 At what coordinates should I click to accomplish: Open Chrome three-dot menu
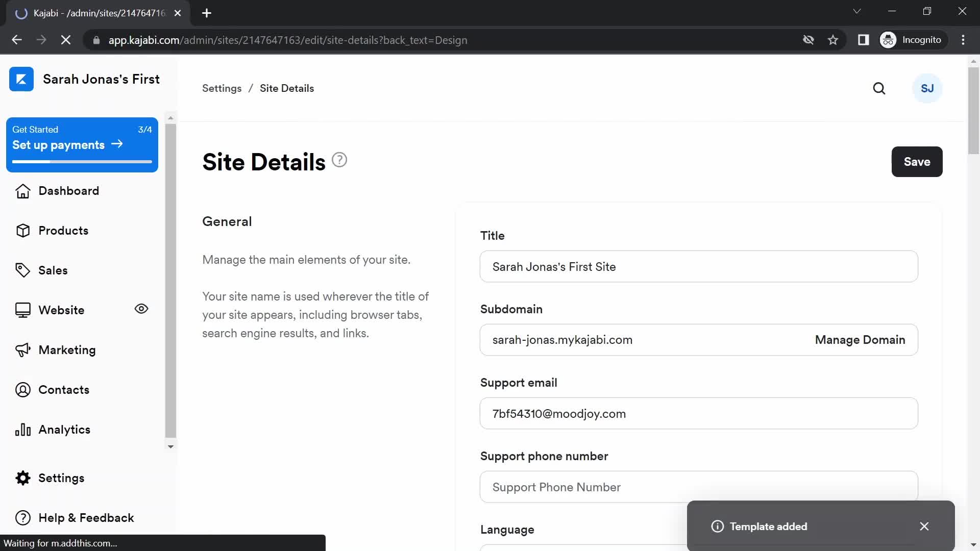pos(963,40)
